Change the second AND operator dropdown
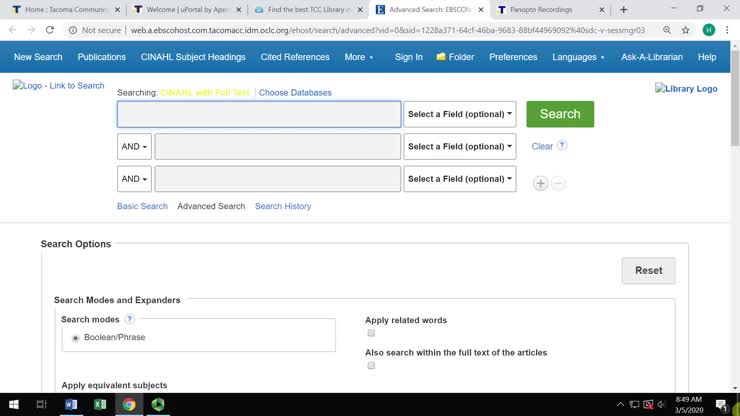The height and width of the screenshot is (416, 740). (135, 179)
